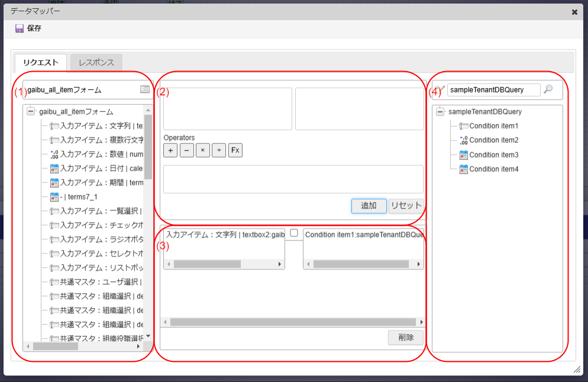Insert the minus operator
Screen dimensions: 588x382
point(187,150)
